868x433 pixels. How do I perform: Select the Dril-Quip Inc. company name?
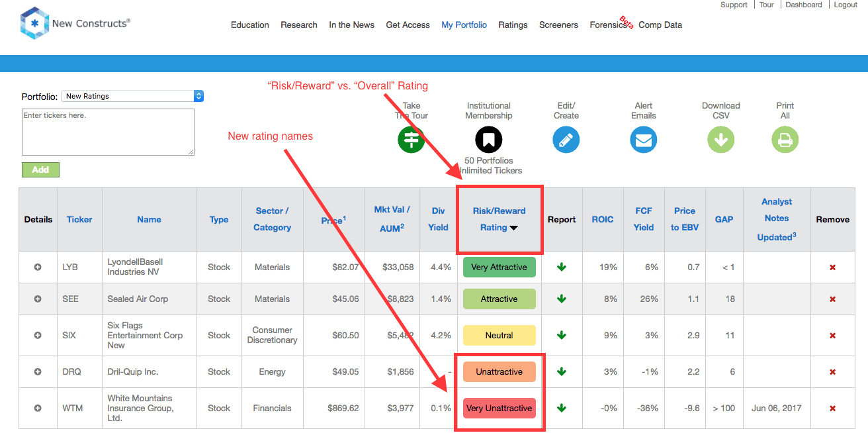click(133, 371)
